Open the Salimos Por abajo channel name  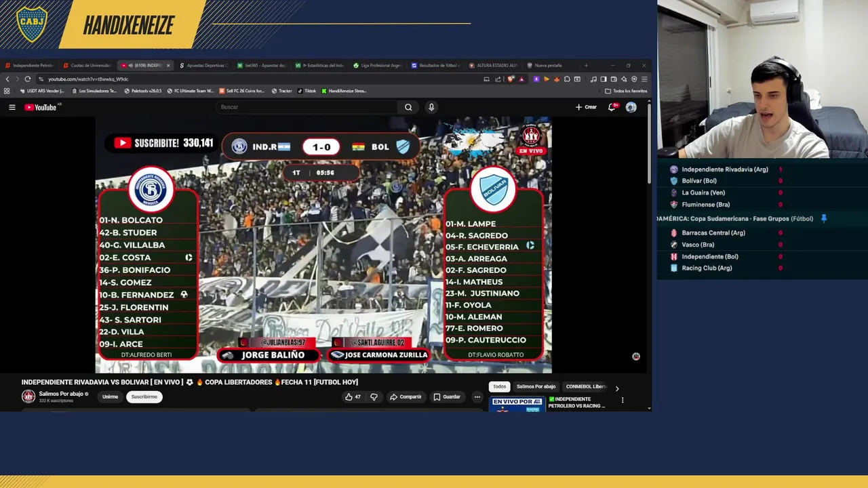(x=61, y=394)
